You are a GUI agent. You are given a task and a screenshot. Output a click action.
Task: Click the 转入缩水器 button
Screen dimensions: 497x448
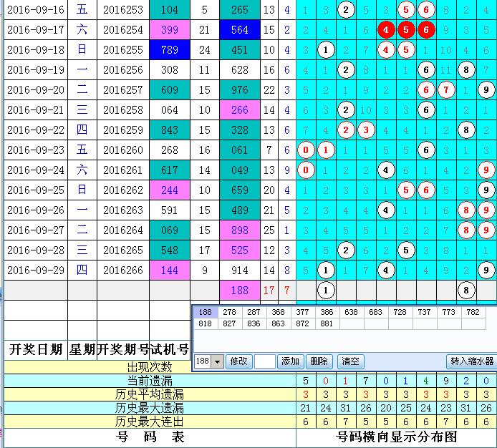(469, 361)
